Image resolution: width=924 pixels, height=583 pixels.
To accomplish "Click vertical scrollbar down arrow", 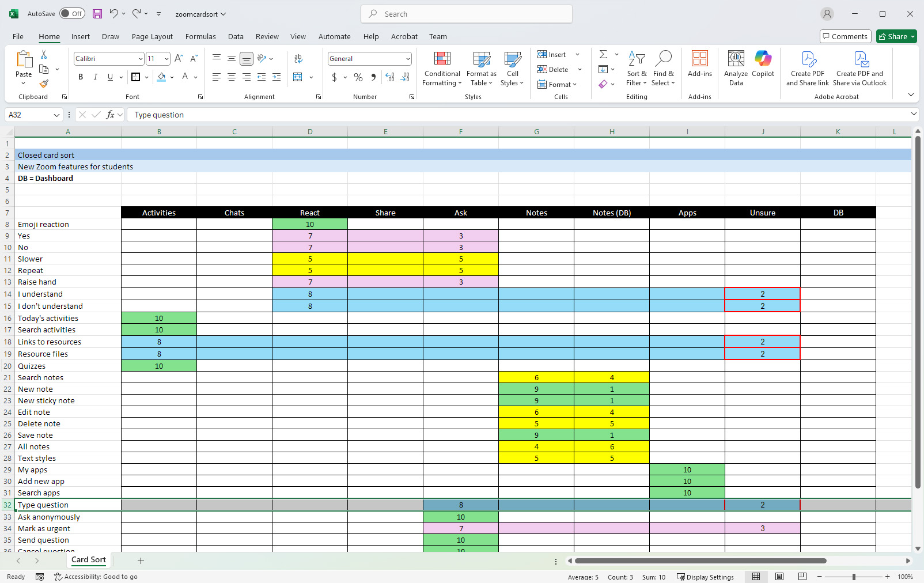I will (918, 549).
